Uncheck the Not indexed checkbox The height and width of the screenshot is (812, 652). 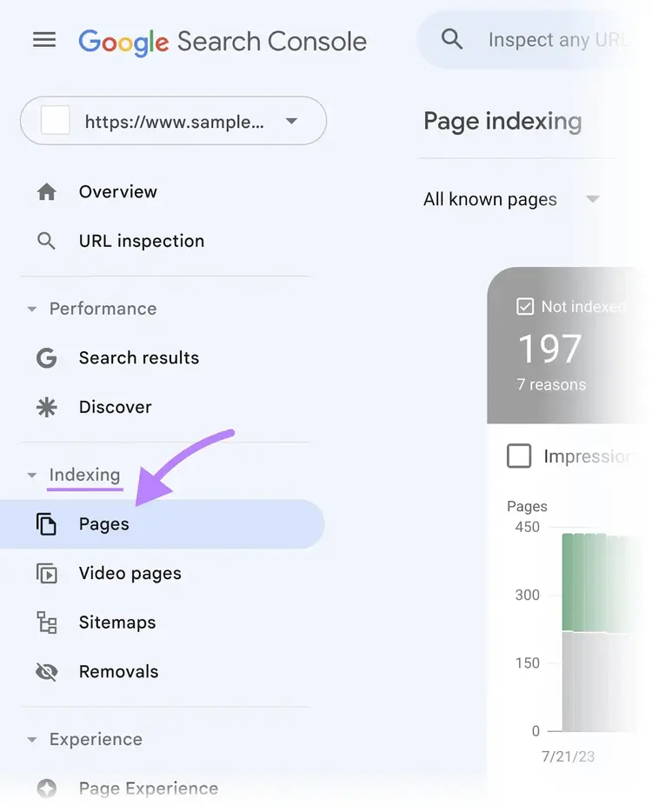click(x=524, y=307)
